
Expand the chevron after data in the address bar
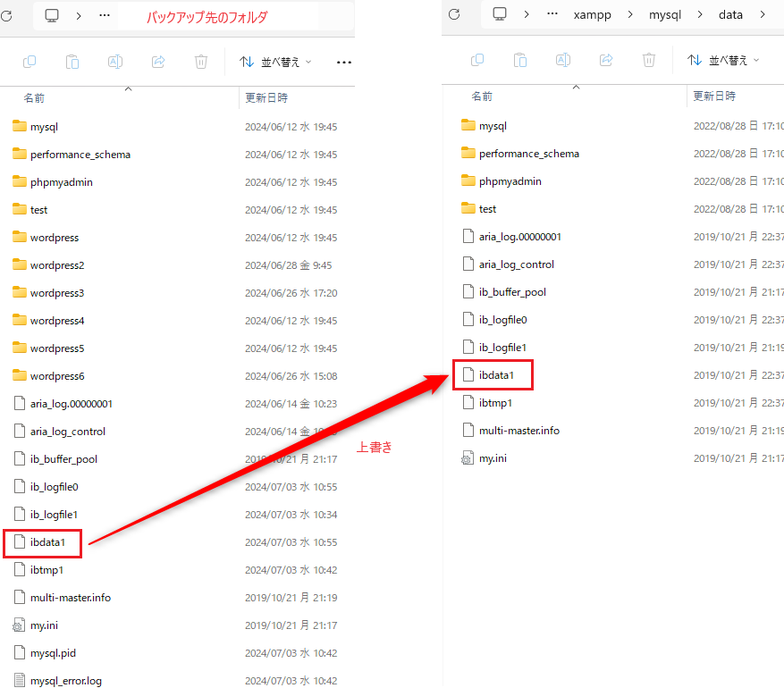(x=763, y=14)
